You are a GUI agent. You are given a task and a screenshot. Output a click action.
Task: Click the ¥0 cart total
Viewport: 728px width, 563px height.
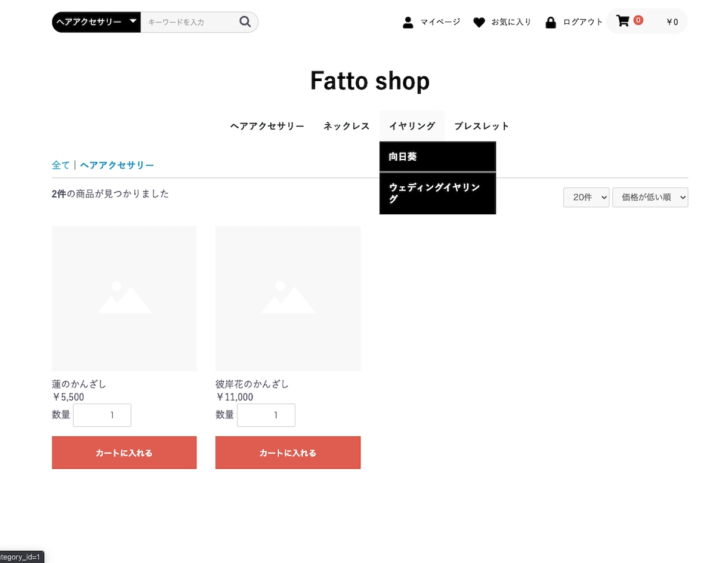tap(673, 22)
